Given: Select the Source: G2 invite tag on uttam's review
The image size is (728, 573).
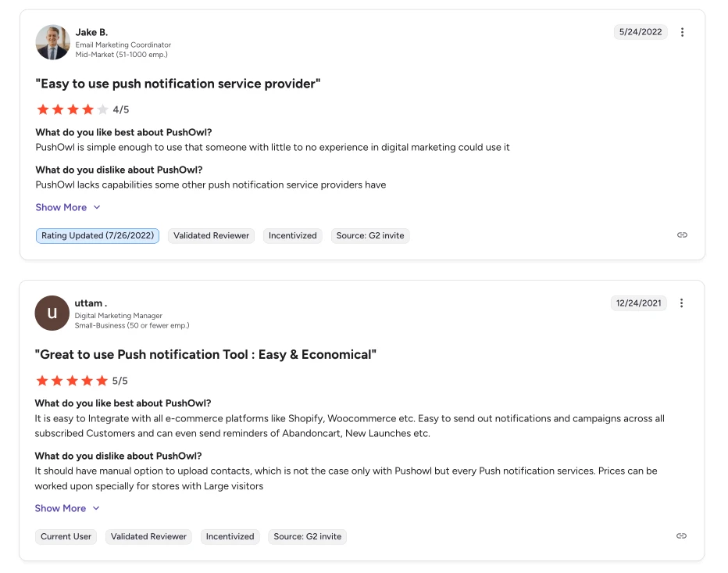Looking at the screenshot, I should pyautogui.click(x=307, y=536).
